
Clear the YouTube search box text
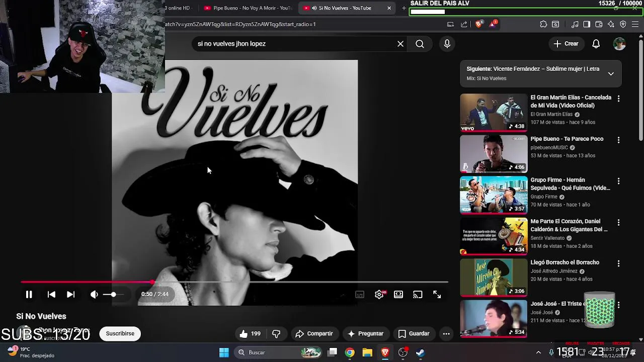[400, 44]
